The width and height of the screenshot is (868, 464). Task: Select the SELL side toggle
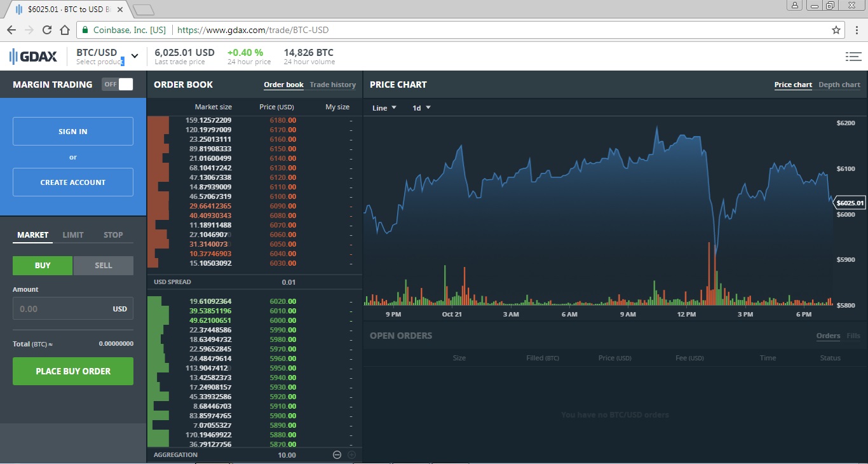[x=104, y=266]
